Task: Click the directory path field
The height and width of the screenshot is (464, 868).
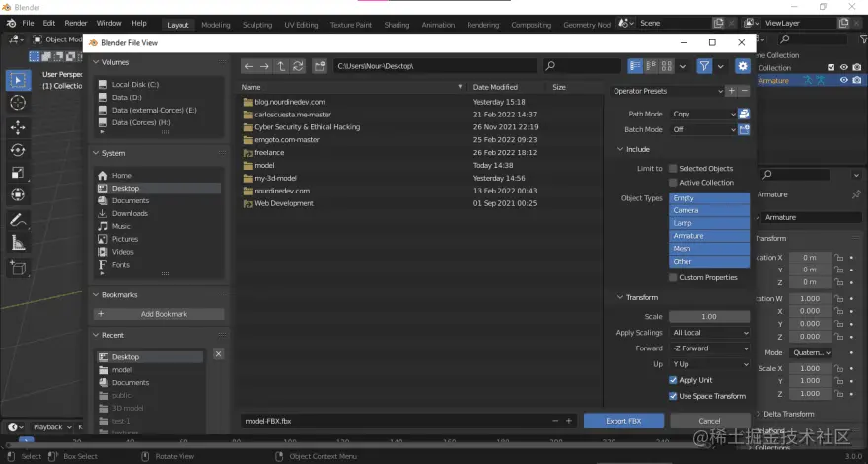Action: pos(435,66)
